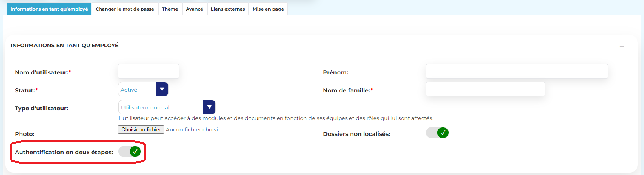Click into the Prénom text field
The image size is (644, 175).
(517, 71)
